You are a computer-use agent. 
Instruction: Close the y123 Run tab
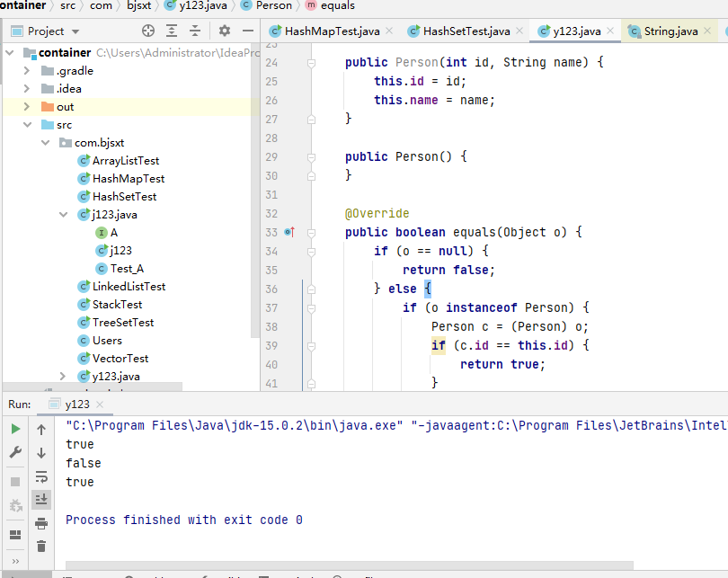[x=100, y=405]
